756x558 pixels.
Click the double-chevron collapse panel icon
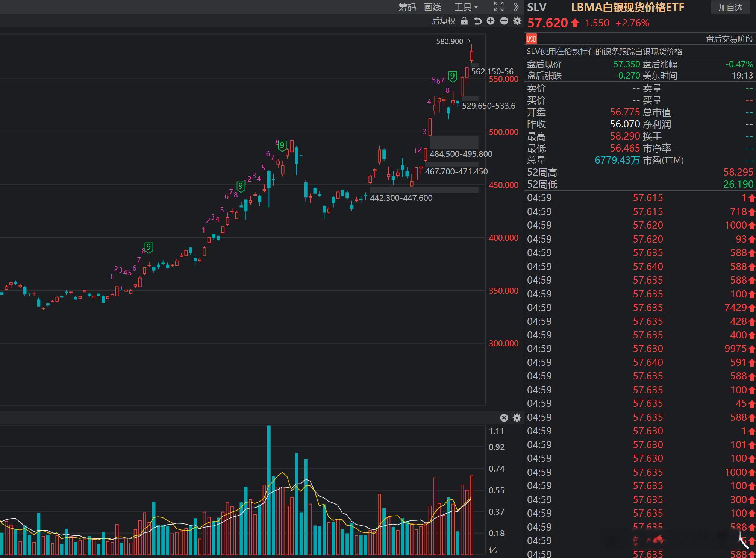[x=516, y=6]
